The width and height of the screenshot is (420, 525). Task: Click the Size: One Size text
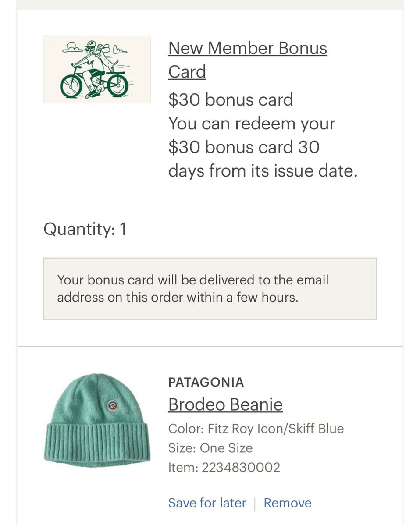[210, 448]
